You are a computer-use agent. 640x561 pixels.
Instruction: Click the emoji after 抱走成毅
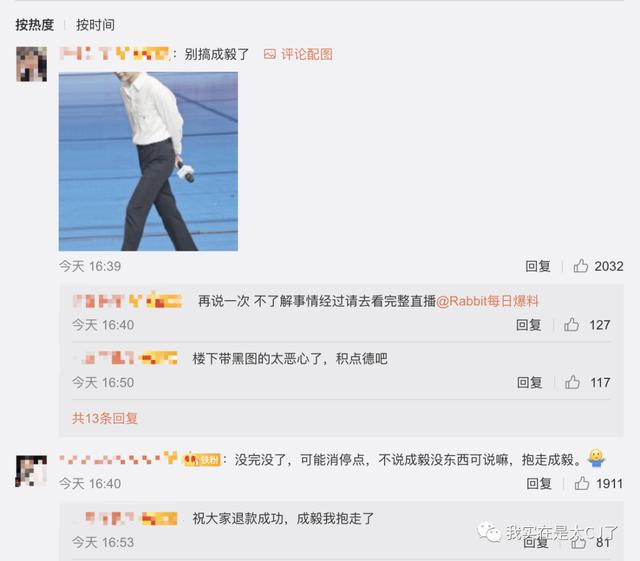click(596, 459)
